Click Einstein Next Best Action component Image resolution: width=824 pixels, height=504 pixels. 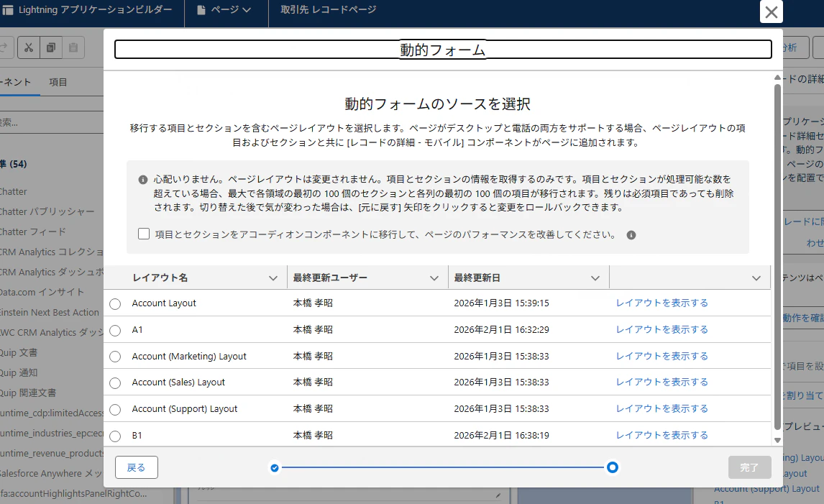click(x=50, y=312)
